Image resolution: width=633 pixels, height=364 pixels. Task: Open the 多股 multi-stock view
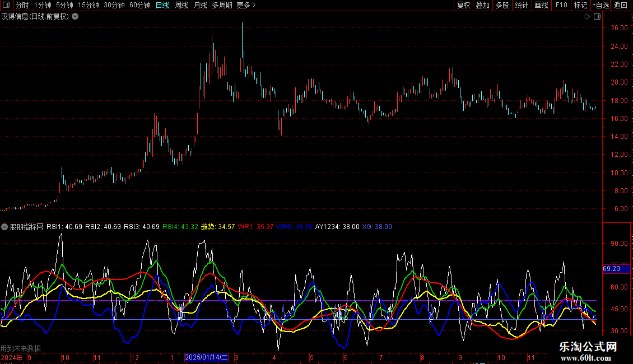pos(502,5)
